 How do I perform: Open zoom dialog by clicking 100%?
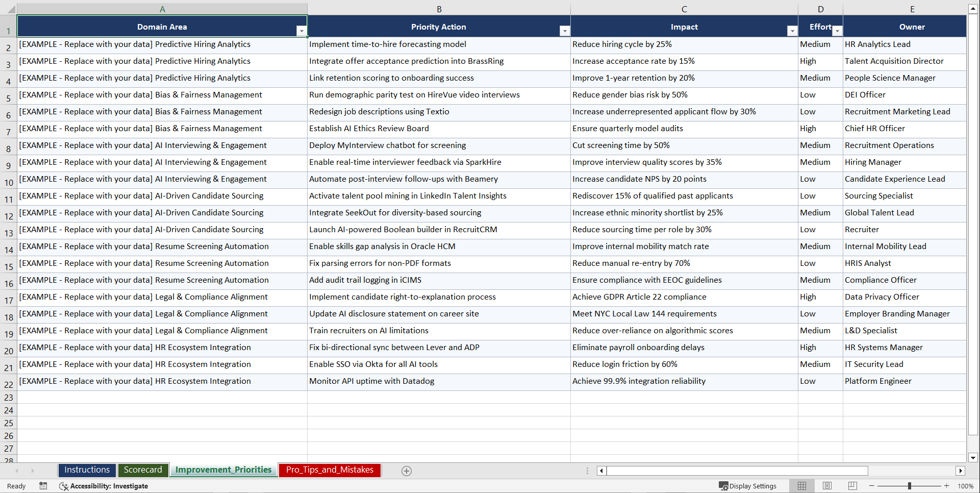[965, 486]
